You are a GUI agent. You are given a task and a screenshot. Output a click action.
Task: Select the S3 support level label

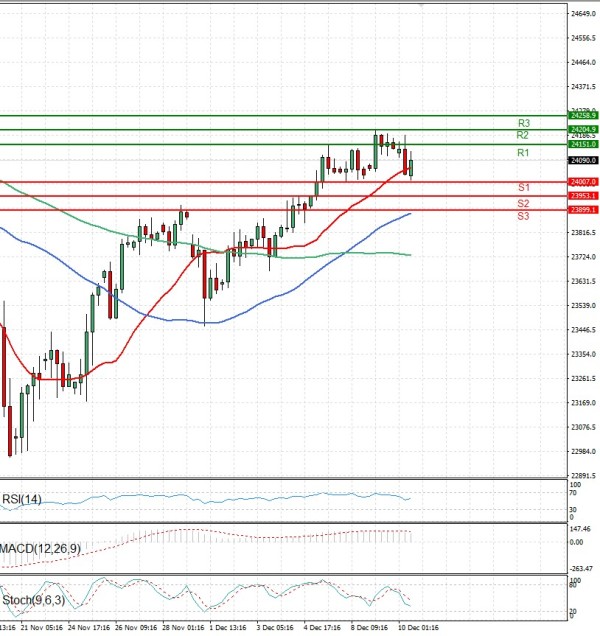523,217
